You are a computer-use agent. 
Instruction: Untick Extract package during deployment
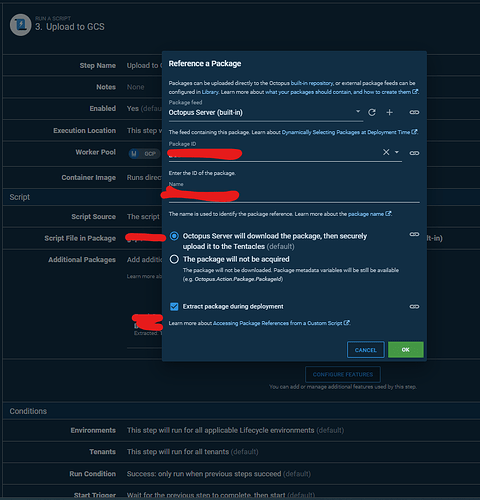coord(174,307)
